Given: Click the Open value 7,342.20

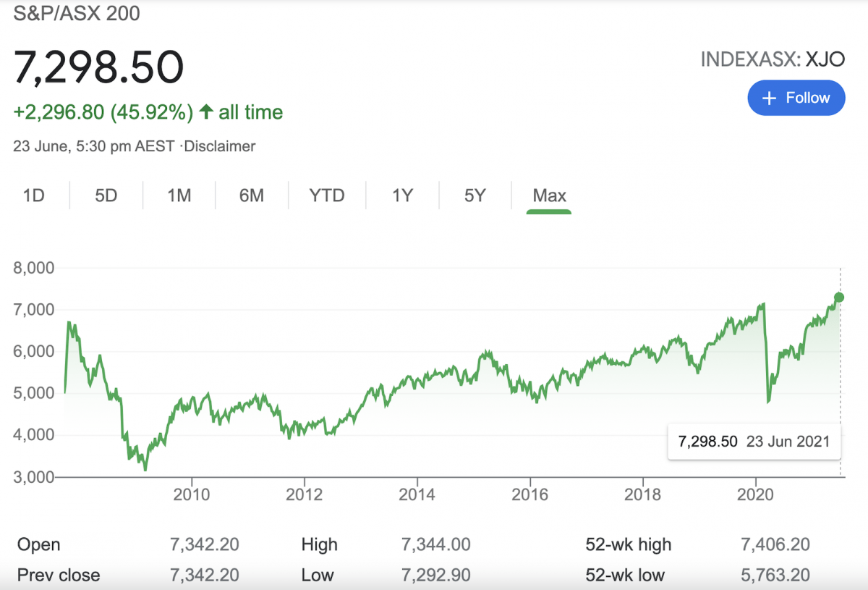Looking at the screenshot, I should (205, 544).
